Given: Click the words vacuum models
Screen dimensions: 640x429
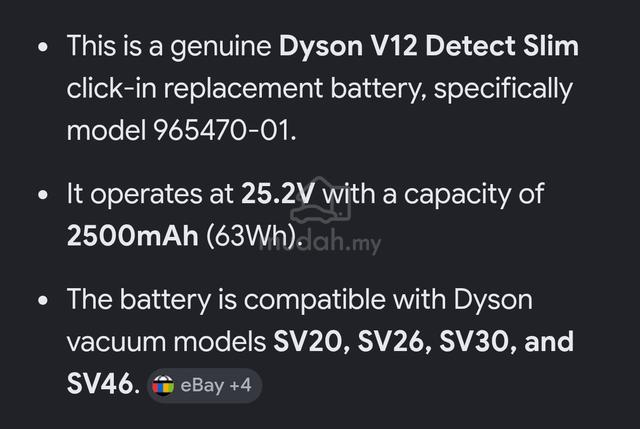Looking at the screenshot, I should pos(167,342).
